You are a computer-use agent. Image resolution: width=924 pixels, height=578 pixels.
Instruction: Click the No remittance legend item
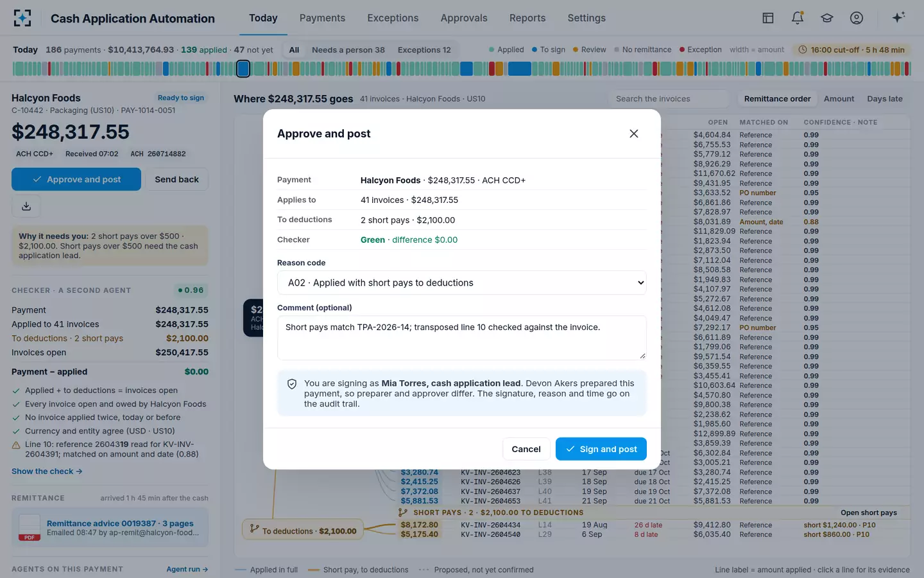pyautogui.click(x=642, y=49)
